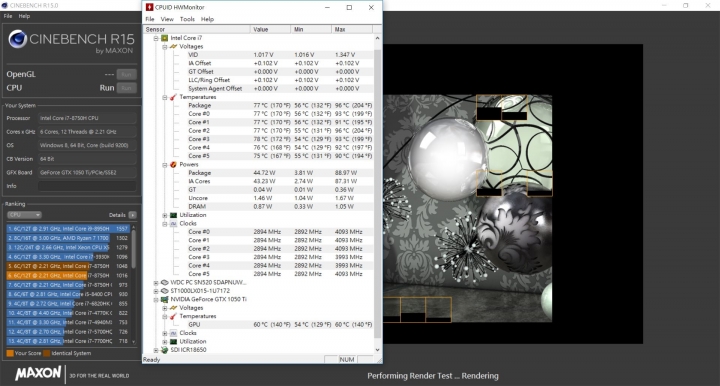Click the NUM indicator in HWMonitor status bar
The image size is (720, 386).
coord(347,359)
